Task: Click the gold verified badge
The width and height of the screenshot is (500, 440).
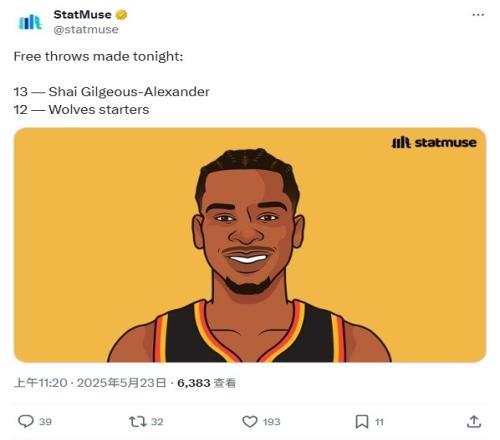Action: (121, 15)
